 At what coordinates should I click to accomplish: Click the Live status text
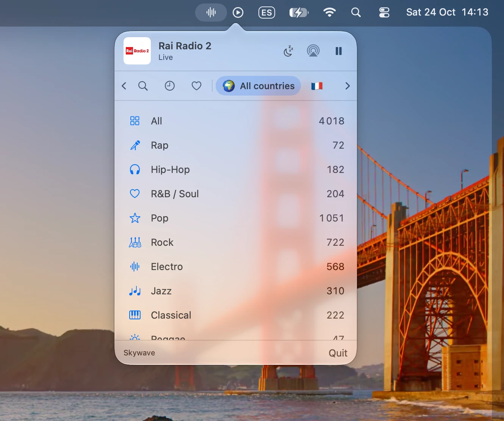166,57
